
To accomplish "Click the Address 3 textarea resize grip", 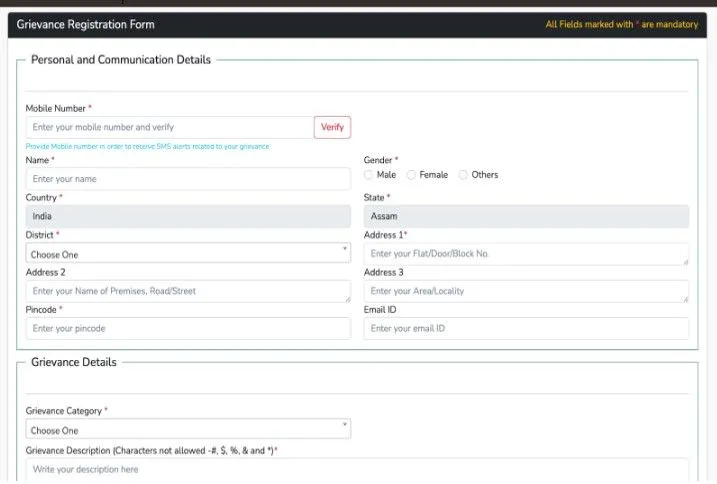I will pos(685,298).
